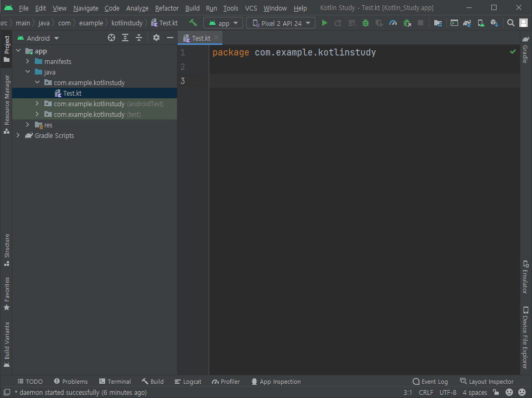Expand Gradle Scripts node
The width and height of the screenshot is (532, 398).
tap(18, 135)
